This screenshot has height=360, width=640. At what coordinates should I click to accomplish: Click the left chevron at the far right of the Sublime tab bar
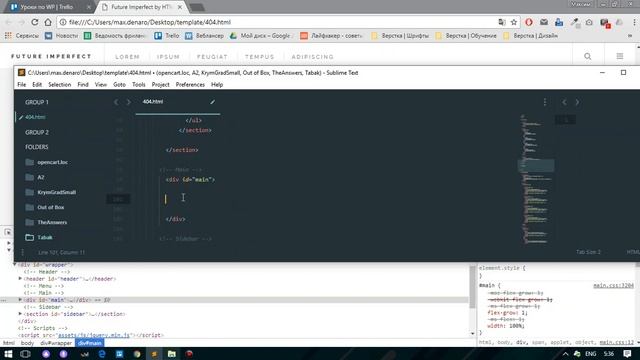tap(564, 102)
